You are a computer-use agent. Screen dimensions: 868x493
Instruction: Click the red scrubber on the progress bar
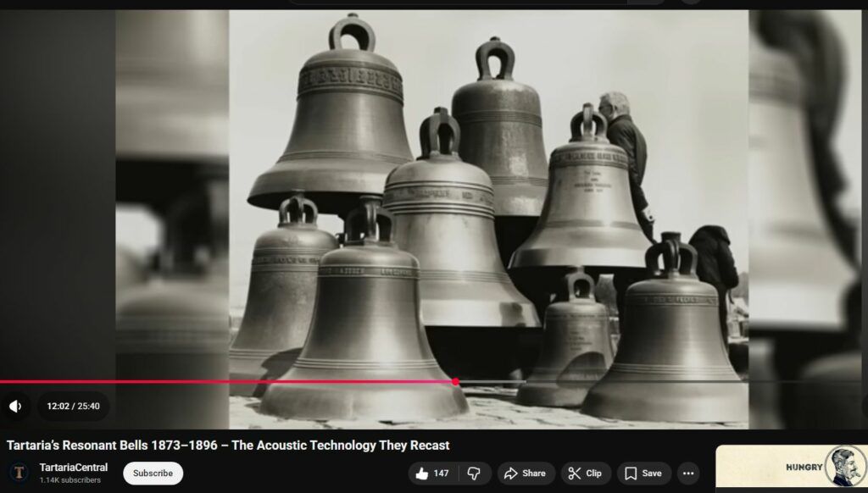click(x=456, y=382)
